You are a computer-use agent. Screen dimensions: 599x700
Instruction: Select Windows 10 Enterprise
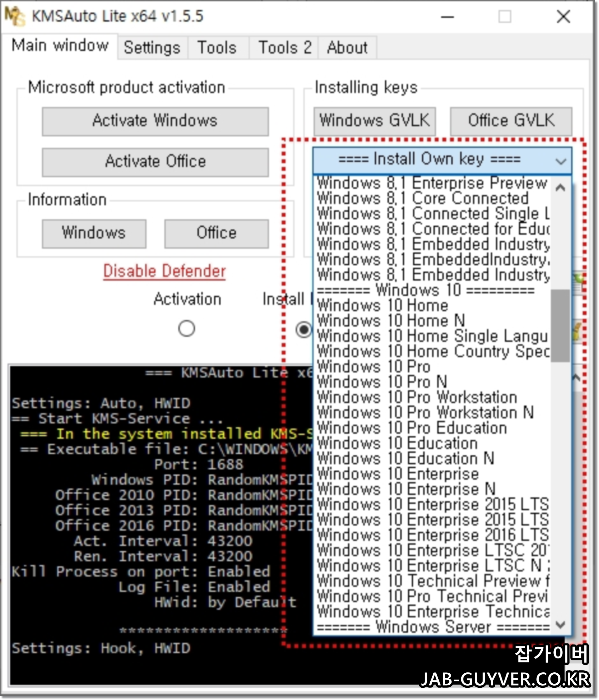click(x=432, y=474)
